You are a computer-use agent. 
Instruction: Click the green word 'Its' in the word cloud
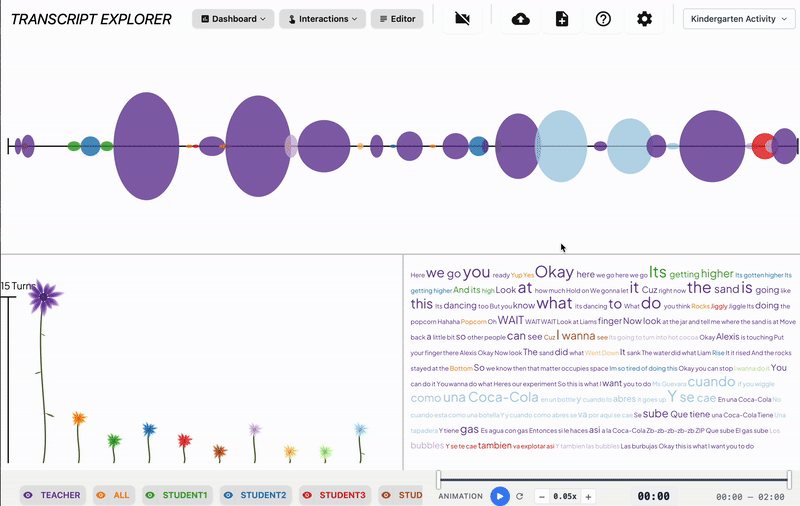(x=658, y=272)
